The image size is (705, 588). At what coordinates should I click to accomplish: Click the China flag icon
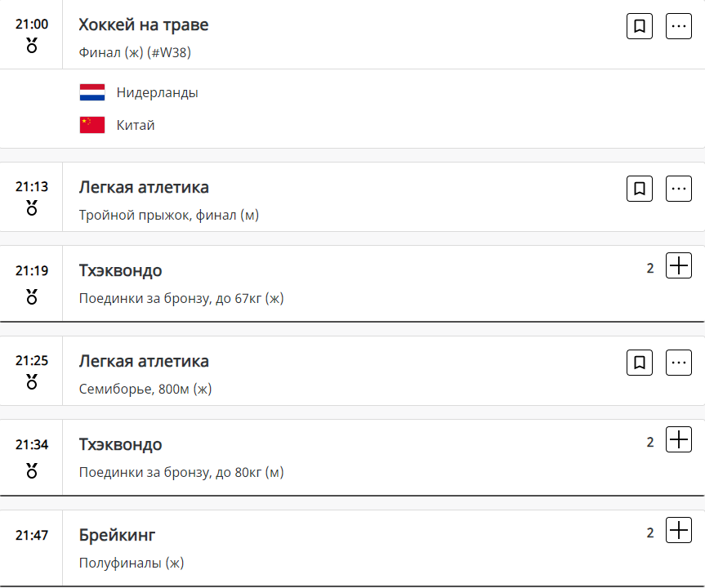tap(92, 125)
